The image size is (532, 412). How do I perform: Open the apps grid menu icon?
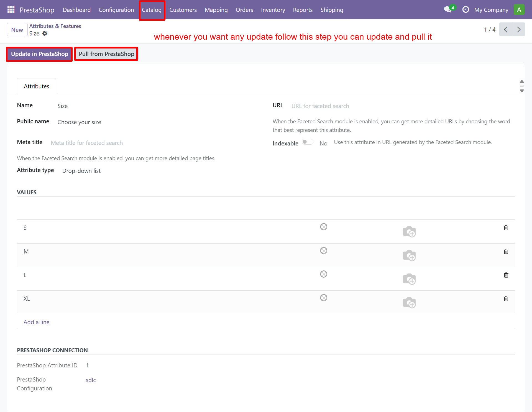[11, 10]
